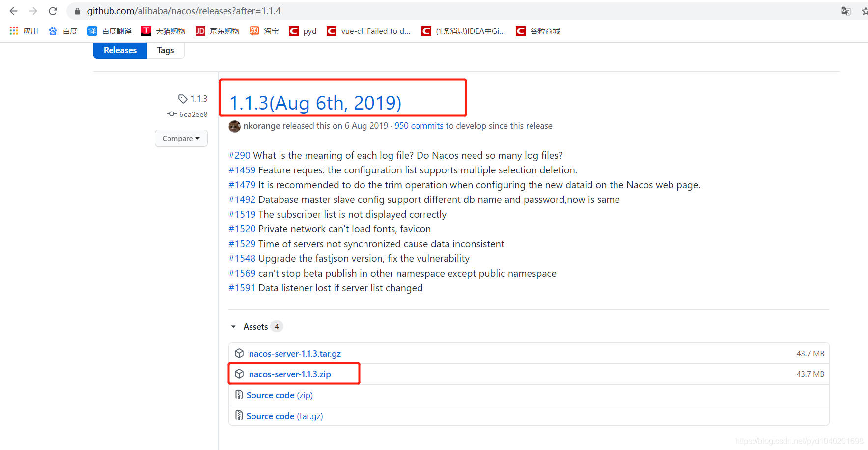The height and width of the screenshot is (450, 868).
Task: Open issue #1520 link
Action: tap(242, 229)
